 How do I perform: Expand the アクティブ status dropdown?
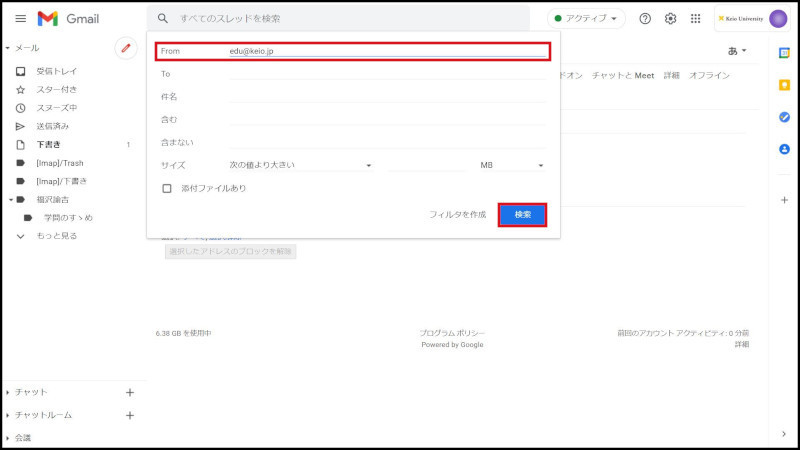coord(586,18)
